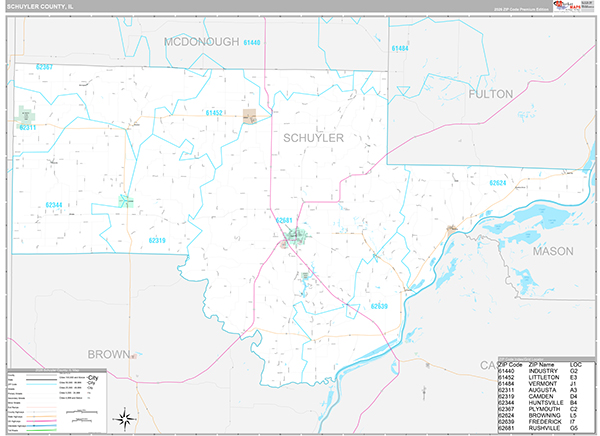600x436 pixels.
Task: Select BROWNING in the ZIP index table
Action: 545,415
